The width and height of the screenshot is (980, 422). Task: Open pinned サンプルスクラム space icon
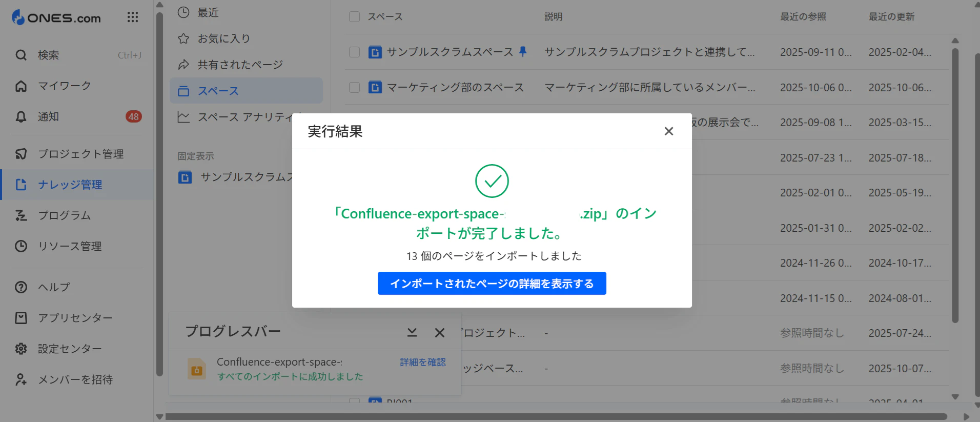(x=185, y=177)
